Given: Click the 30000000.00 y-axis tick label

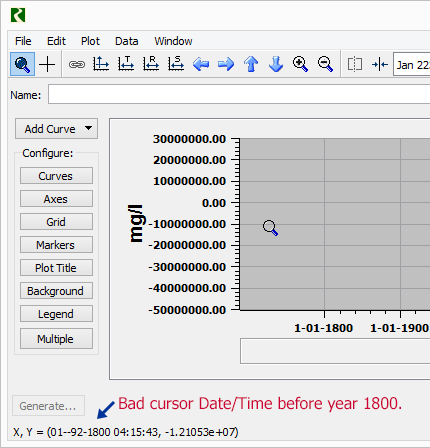Looking at the screenshot, I should (189, 139).
